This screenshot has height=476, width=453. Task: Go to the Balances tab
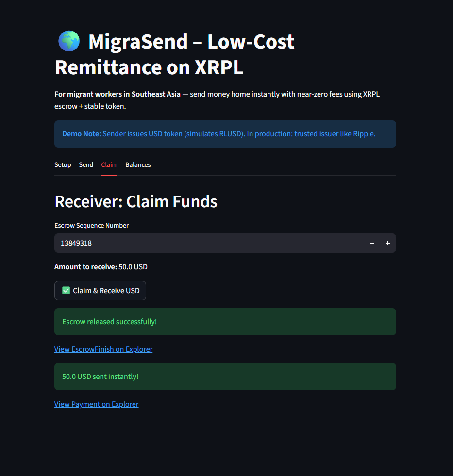[138, 165]
